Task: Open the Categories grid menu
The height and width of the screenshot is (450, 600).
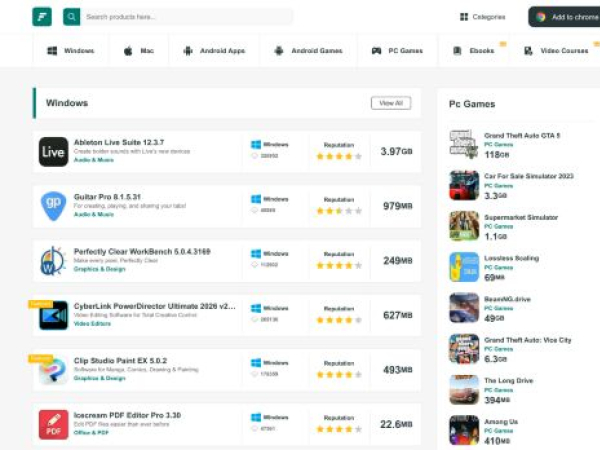Action: pos(482,17)
